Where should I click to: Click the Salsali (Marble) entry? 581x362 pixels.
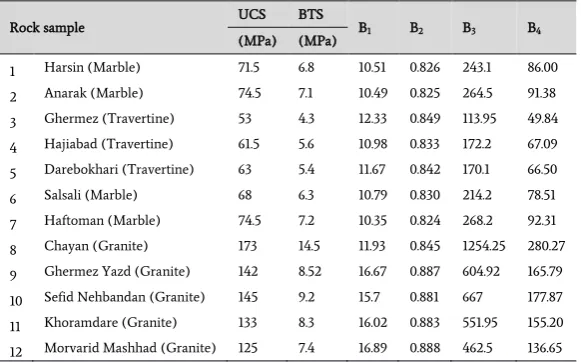(x=91, y=195)
